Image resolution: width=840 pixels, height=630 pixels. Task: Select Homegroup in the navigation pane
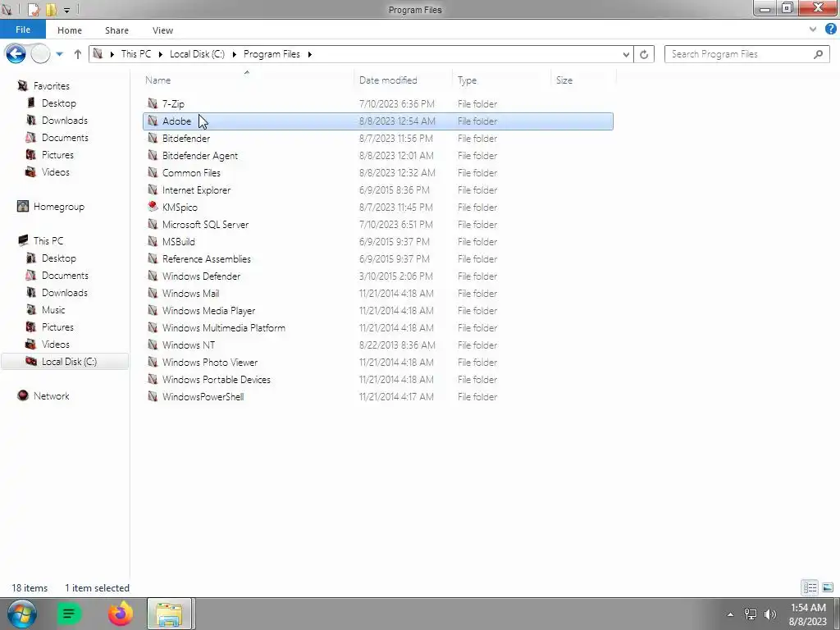click(58, 206)
